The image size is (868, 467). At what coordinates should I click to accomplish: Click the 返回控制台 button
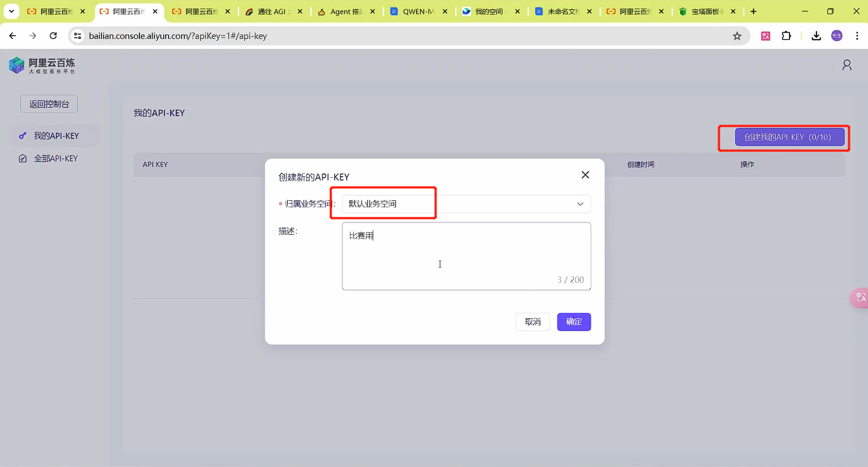(x=49, y=104)
